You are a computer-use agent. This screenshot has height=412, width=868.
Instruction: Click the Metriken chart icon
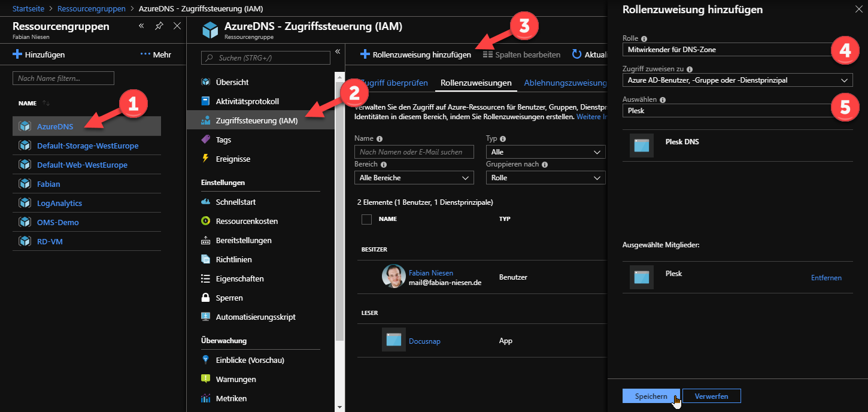coord(206,398)
